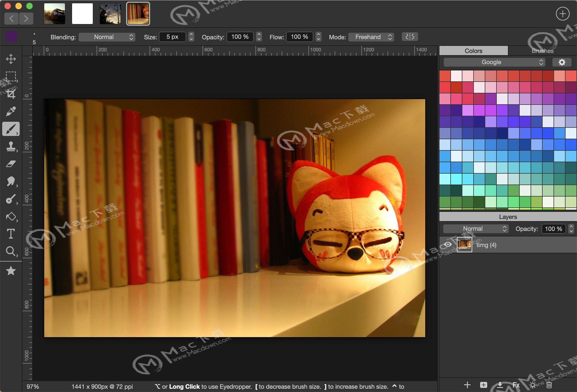577x392 pixels.
Task: Select the Move tool
Action: tap(11, 59)
